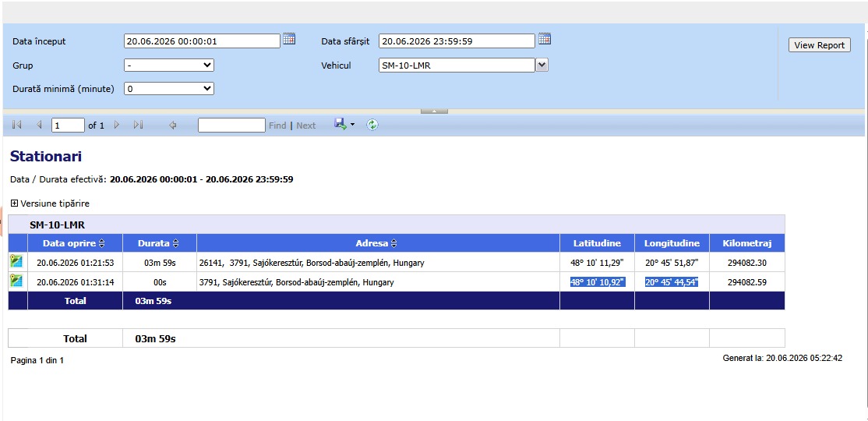Collapse the parameters panel toggle handle
The image size is (868, 421).
pos(435,111)
